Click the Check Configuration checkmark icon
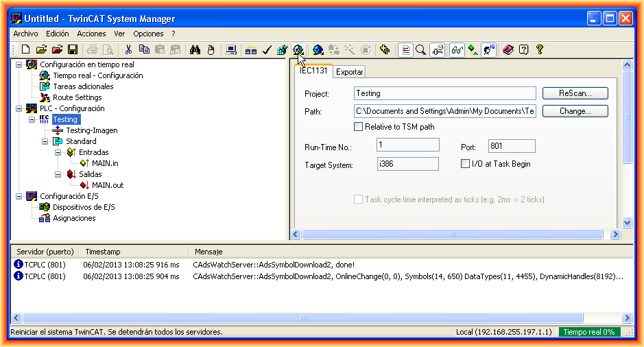644x347 pixels. [267, 49]
